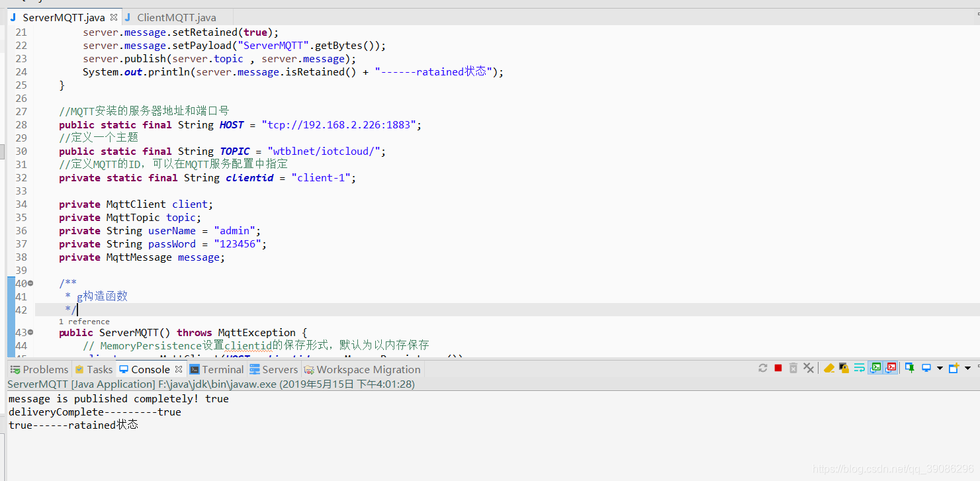
Task: Click console line 'message is published completely! true'
Action: click(x=118, y=399)
